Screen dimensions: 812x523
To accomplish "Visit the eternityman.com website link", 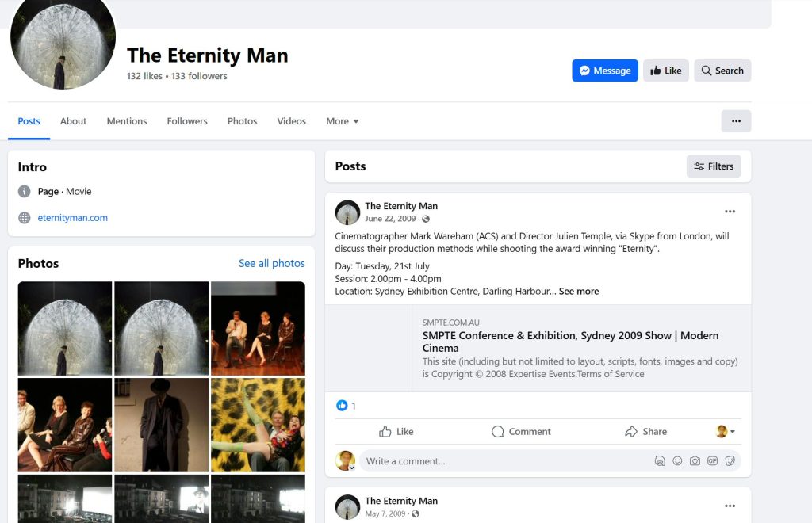I will [72, 218].
